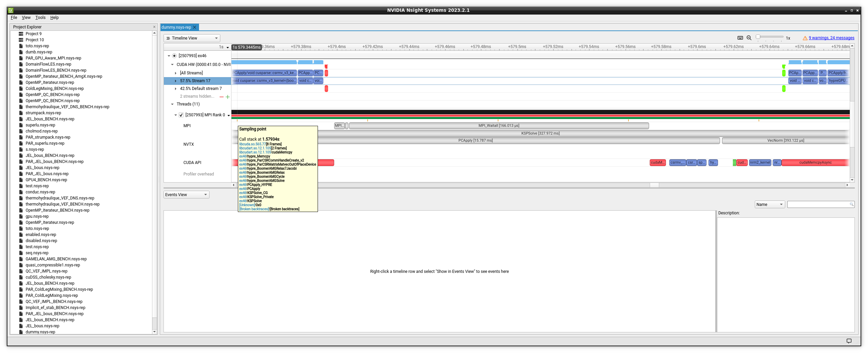
Task: Click file icon beside gpu.nsys-rep
Action: point(21,216)
